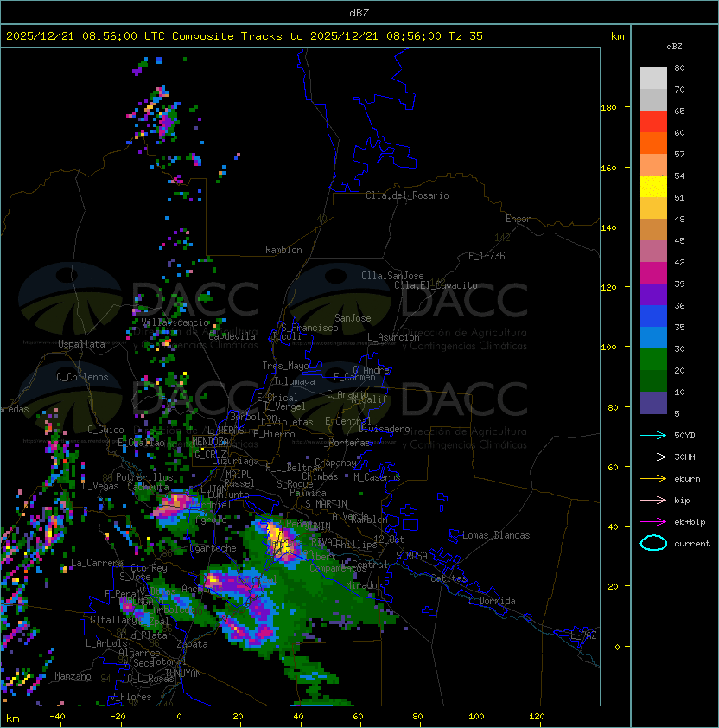Click the '50YD' legend label
The image size is (719, 728).
click(x=684, y=436)
